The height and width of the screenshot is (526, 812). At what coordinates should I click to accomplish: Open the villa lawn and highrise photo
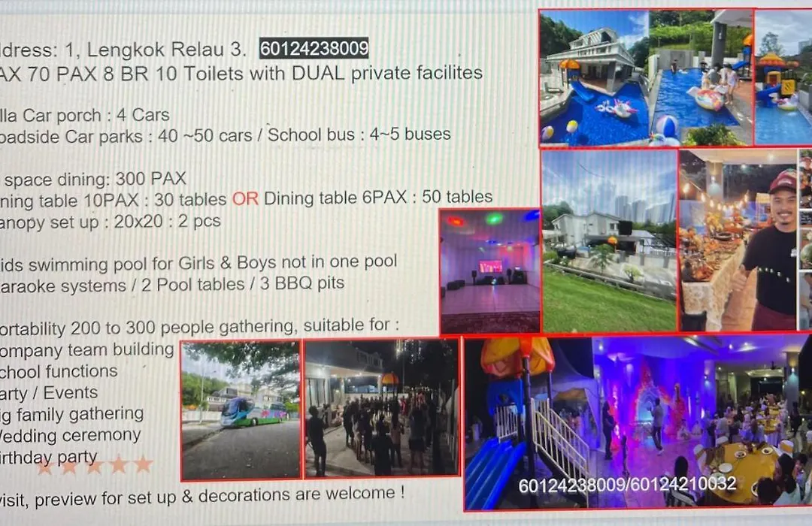coord(610,240)
